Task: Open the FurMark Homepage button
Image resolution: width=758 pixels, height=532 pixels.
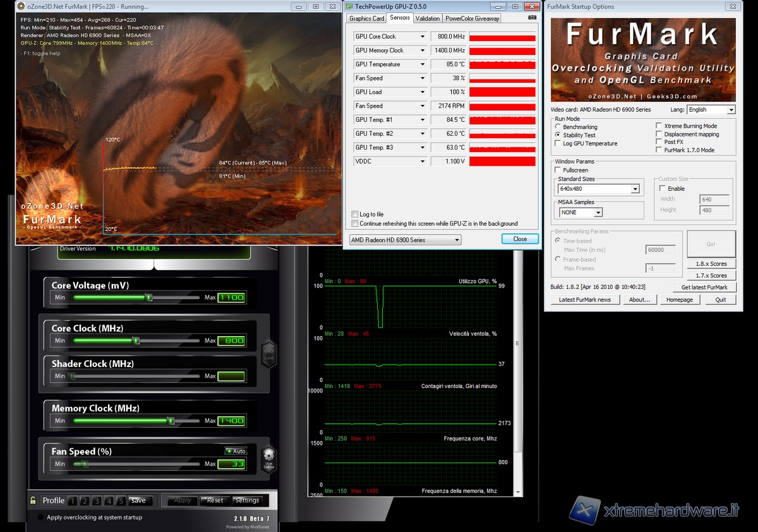Action: pyautogui.click(x=680, y=299)
